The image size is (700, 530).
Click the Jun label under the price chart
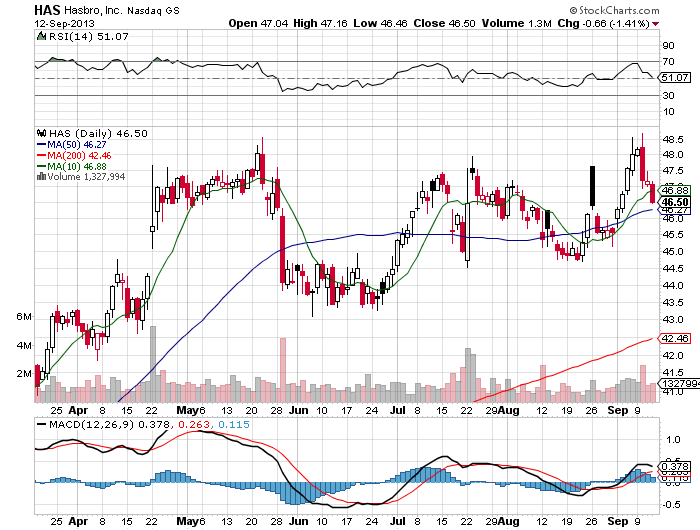(298, 410)
